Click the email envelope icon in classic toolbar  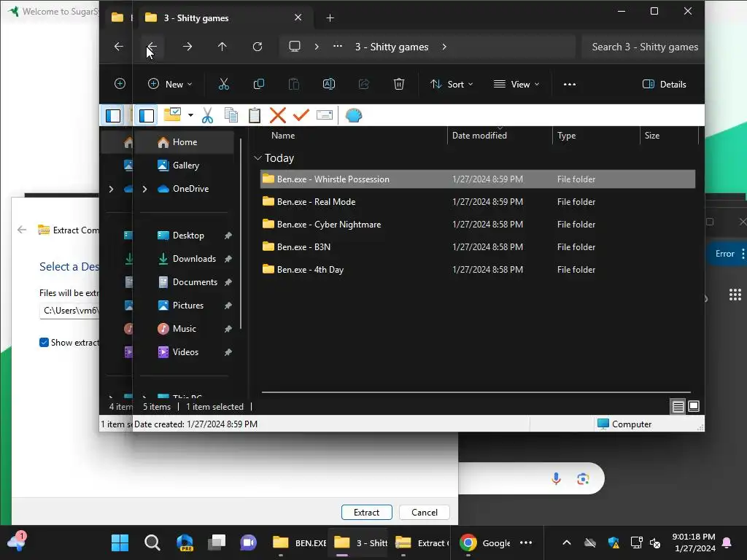[x=325, y=115]
